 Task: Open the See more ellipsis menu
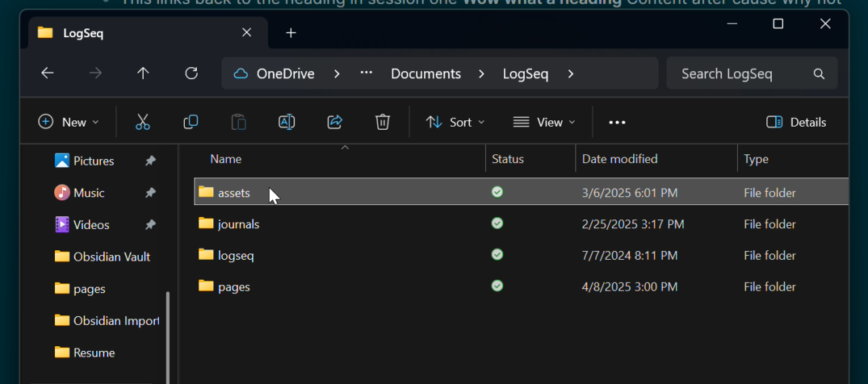click(617, 123)
